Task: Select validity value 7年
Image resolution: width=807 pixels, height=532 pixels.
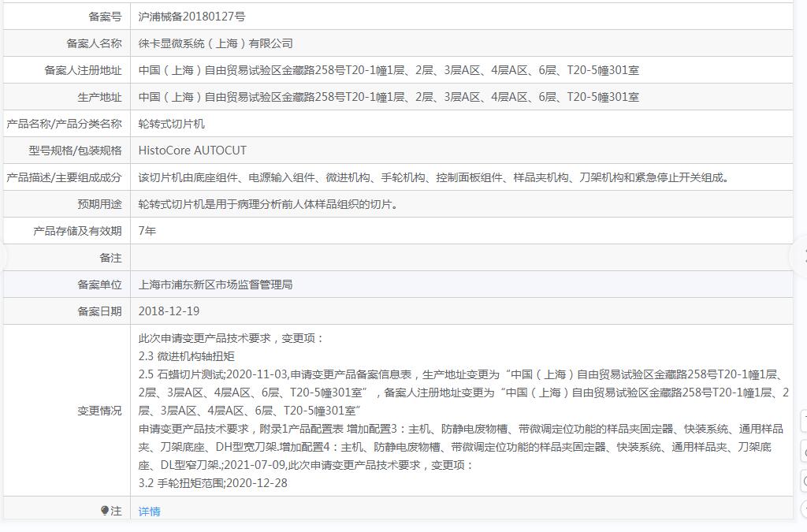Action: (x=147, y=231)
